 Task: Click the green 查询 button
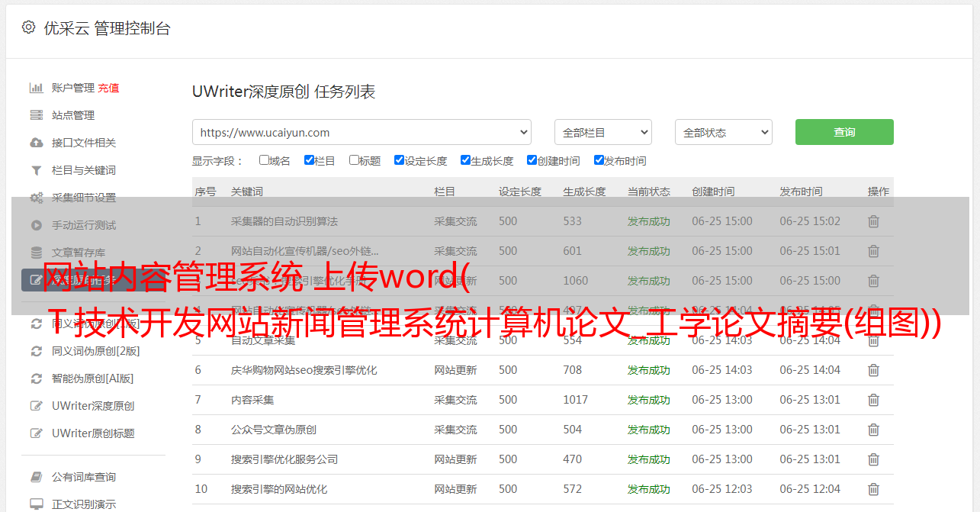click(x=843, y=132)
